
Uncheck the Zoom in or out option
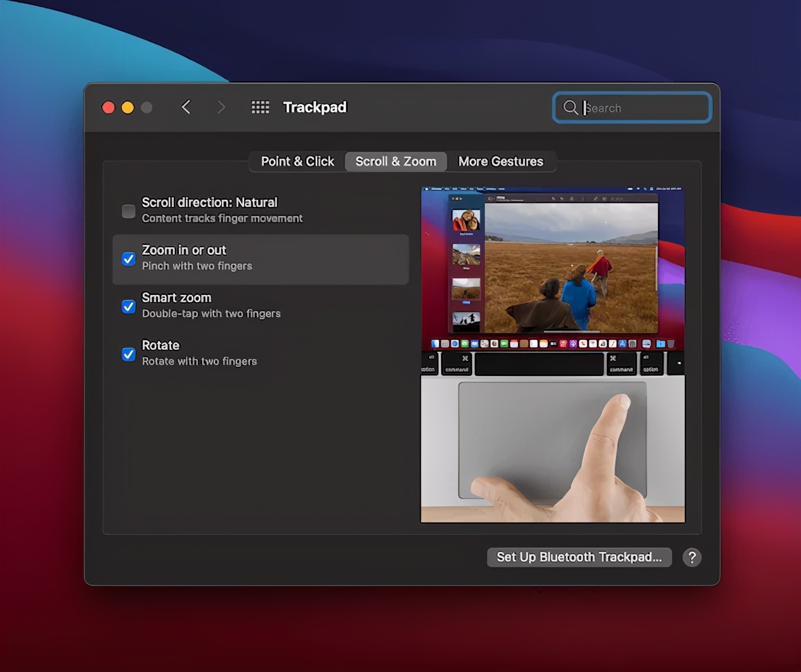point(129,259)
